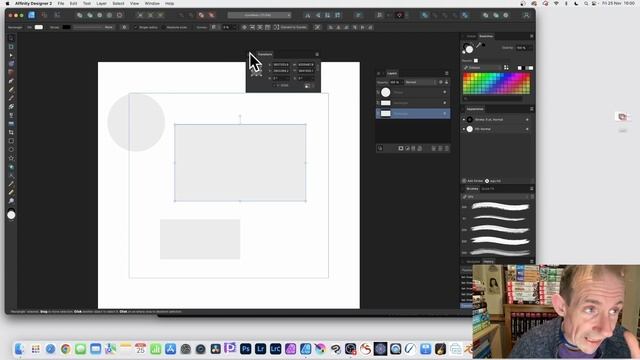Open the Swatches panel options menu

[x=531, y=36]
